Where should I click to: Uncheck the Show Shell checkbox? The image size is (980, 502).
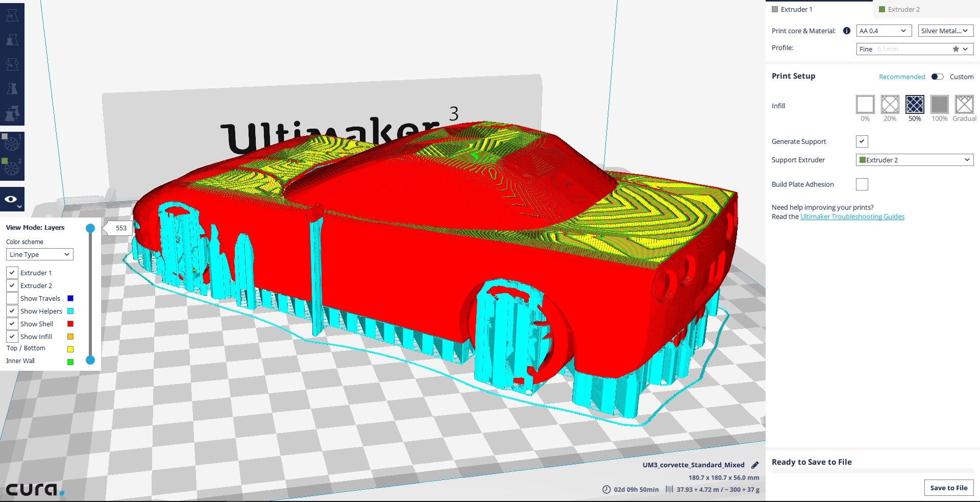click(12, 324)
